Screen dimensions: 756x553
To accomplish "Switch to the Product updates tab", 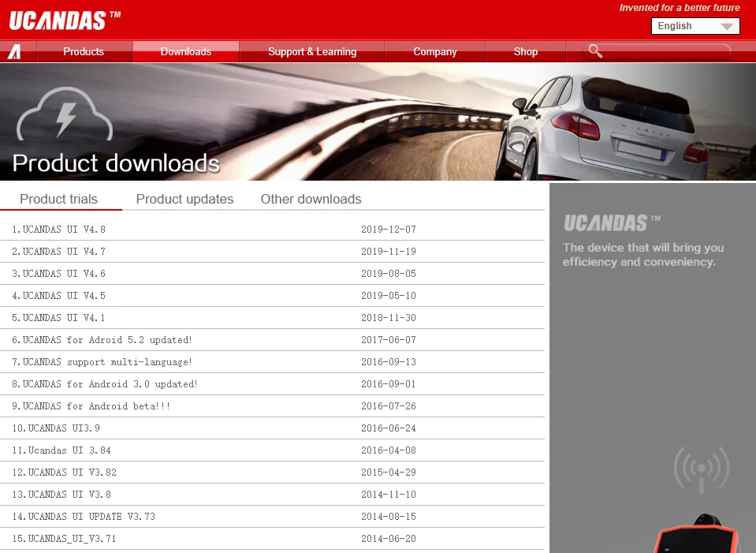I will click(x=184, y=199).
